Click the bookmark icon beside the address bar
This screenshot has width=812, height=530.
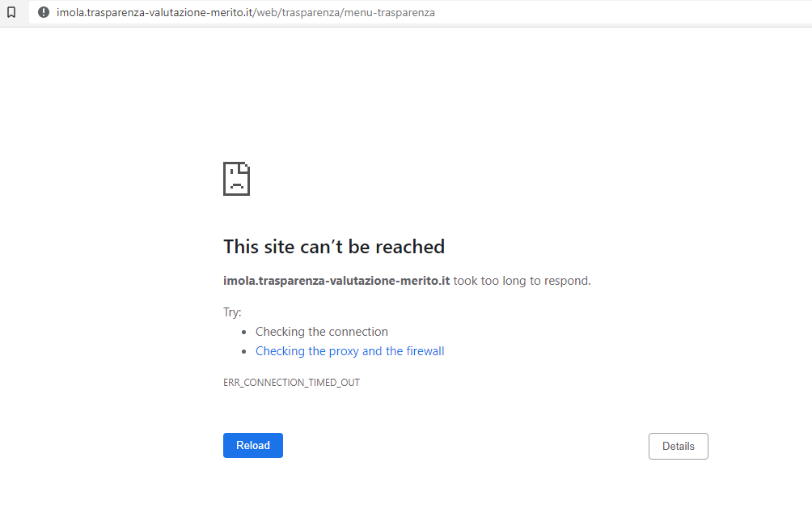[11, 12]
